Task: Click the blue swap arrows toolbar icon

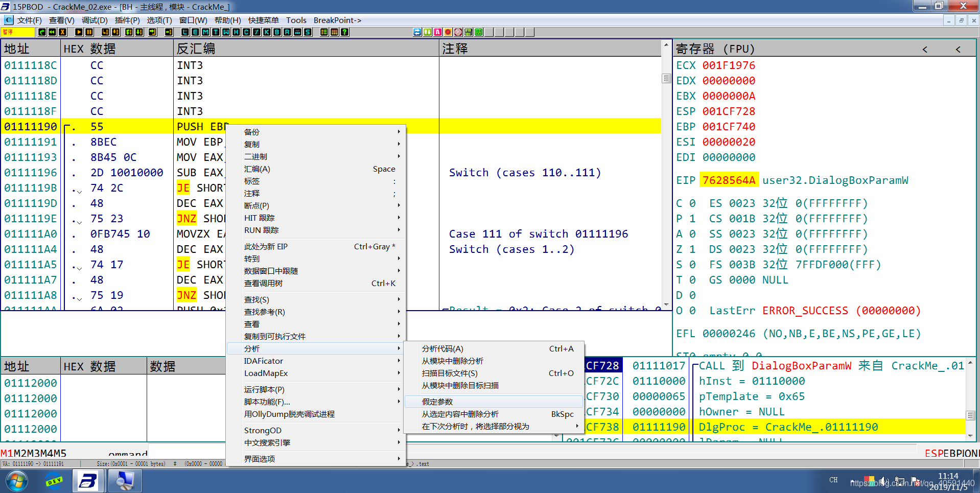Action: (417, 32)
